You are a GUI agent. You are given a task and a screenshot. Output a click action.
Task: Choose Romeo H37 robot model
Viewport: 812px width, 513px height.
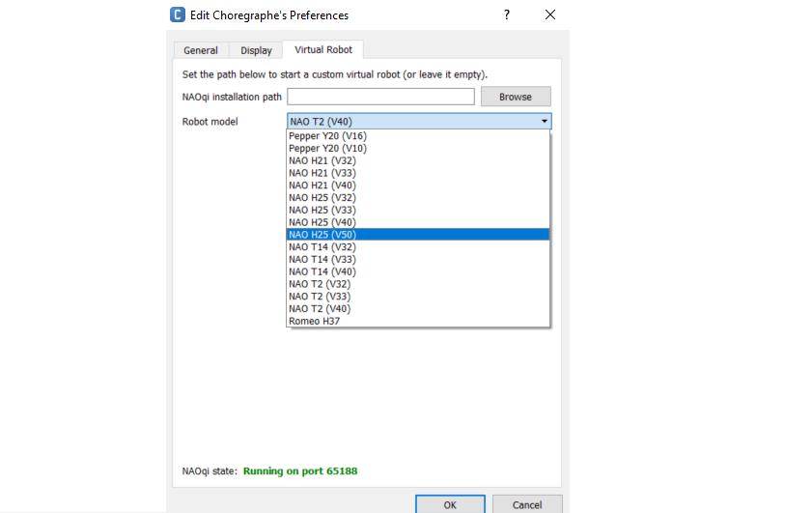coord(418,322)
